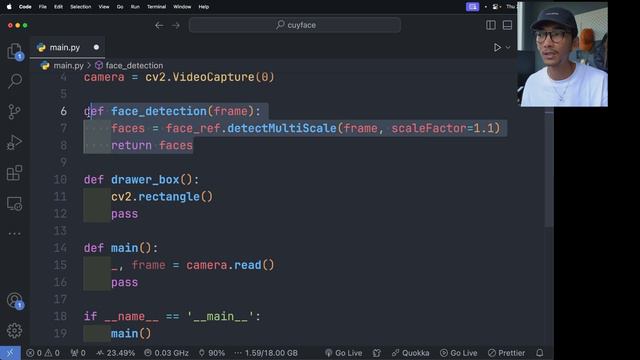
Task: Open the Run menu
Action: tap(135, 7)
